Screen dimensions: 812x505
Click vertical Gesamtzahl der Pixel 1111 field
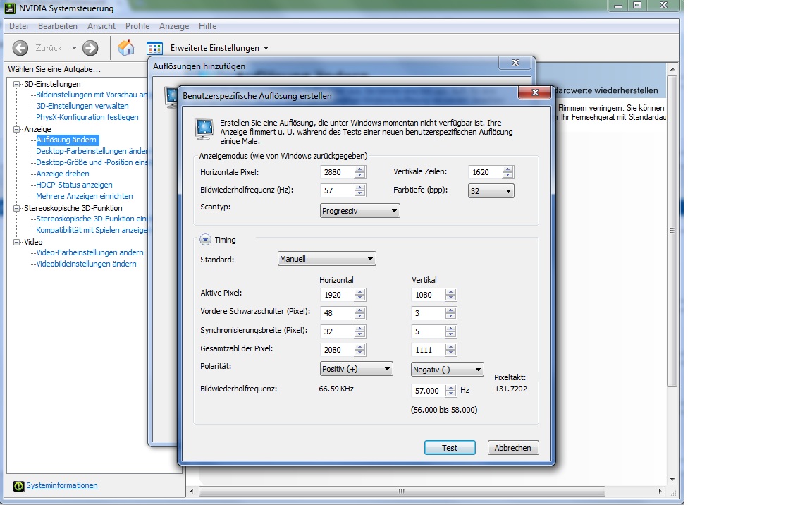pos(429,350)
